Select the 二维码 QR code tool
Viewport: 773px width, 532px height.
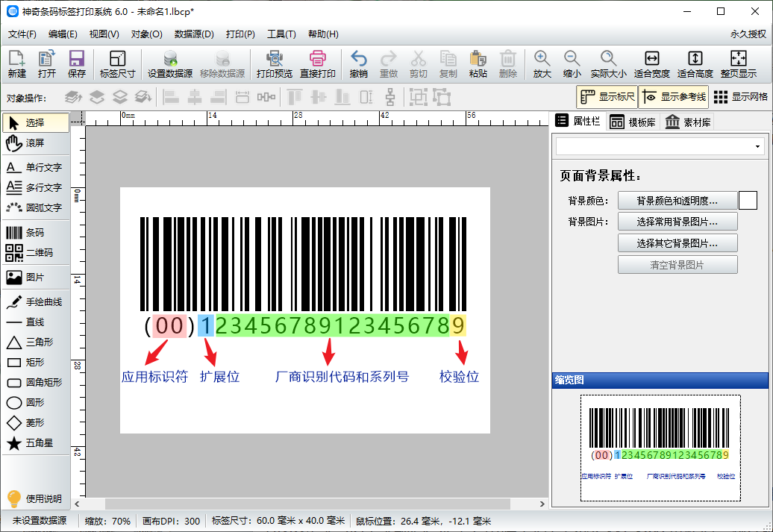pos(34,253)
